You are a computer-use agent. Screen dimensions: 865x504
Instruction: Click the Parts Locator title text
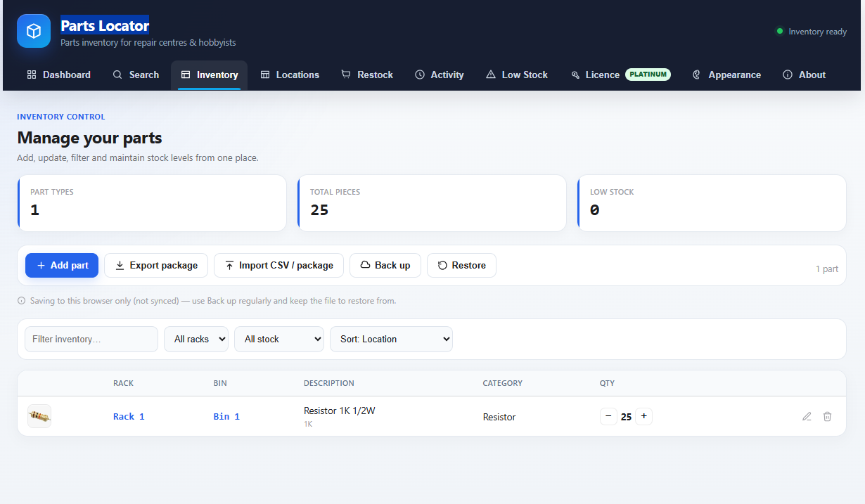pyautogui.click(x=105, y=26)
